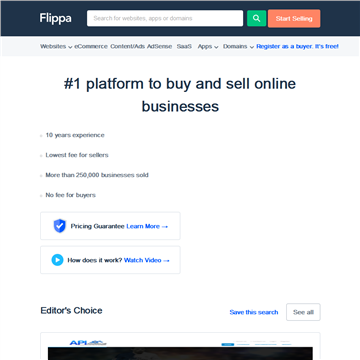Open the SaaS category

184,47
